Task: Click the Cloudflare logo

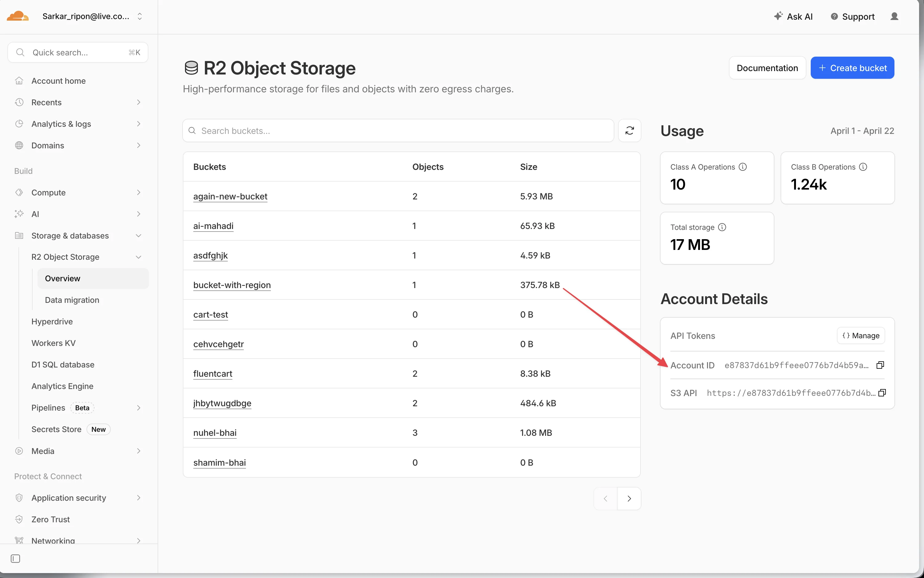Action: point(17,16)
